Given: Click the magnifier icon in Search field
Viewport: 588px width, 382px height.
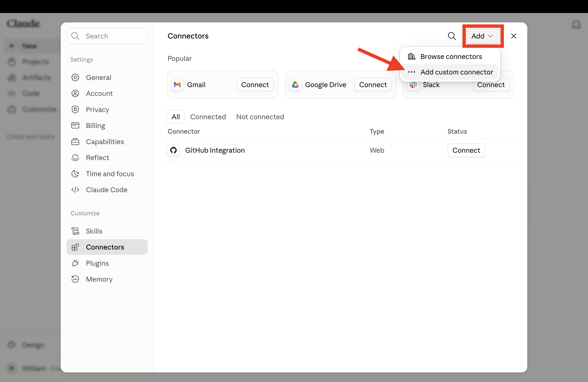Looking at the screenshot, I should point(75,36).
